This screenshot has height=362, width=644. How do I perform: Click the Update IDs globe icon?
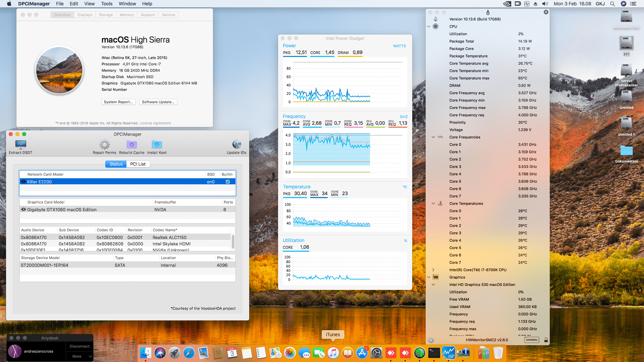click(x=236, y=144)
